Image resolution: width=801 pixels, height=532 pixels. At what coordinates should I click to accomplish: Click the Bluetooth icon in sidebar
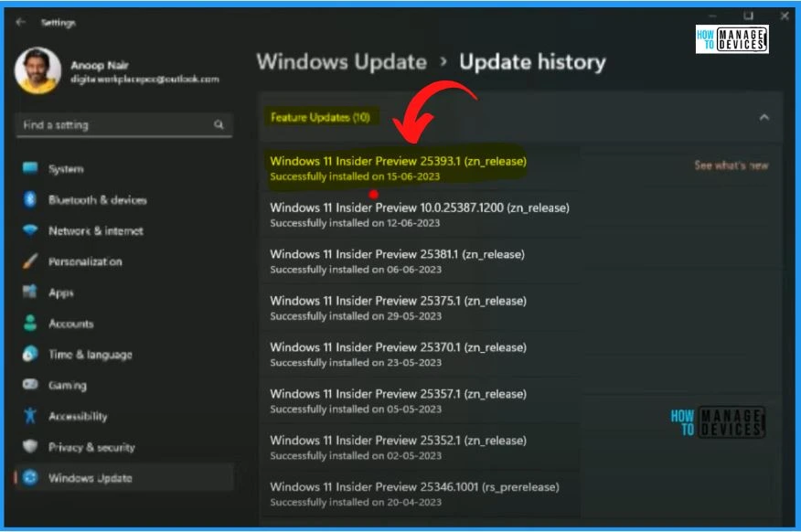[30, 199]
